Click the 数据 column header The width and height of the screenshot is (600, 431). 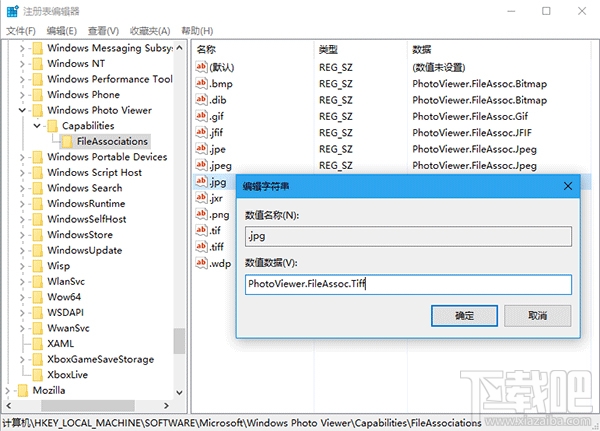(499, 49)
